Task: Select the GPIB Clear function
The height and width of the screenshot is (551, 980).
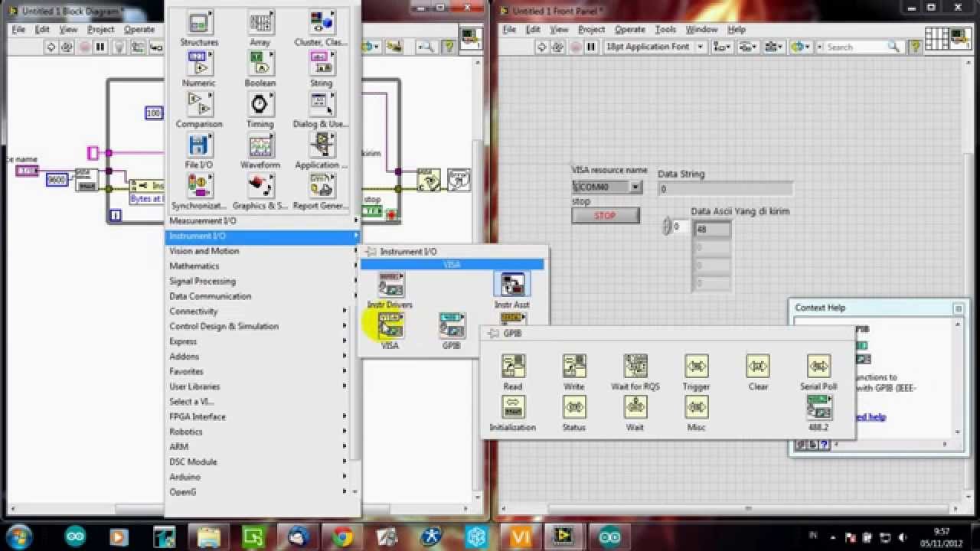Action: (x=758, y=366)
